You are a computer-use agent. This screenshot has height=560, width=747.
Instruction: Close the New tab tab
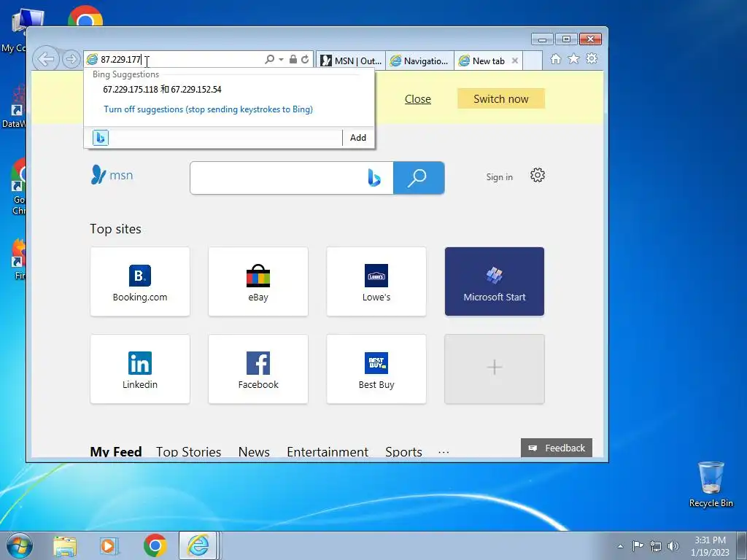(515, 61)
